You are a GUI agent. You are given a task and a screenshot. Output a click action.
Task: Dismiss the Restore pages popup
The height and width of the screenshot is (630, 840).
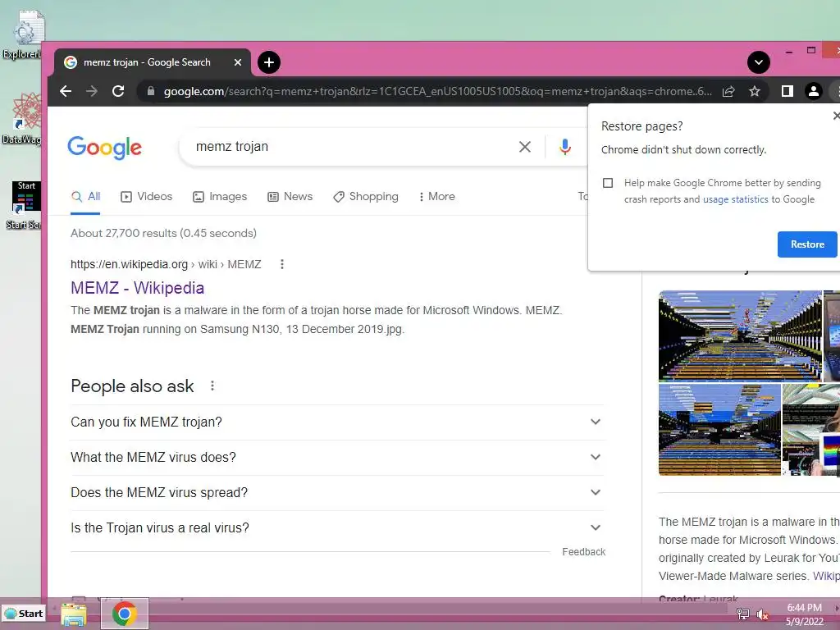(836, 115)
